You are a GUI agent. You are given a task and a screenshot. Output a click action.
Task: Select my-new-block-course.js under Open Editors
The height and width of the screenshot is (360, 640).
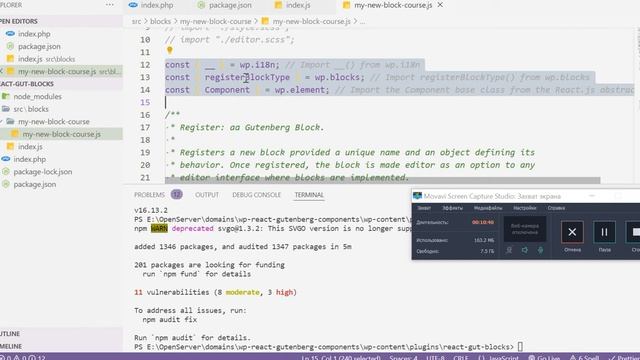coord(61,71)
